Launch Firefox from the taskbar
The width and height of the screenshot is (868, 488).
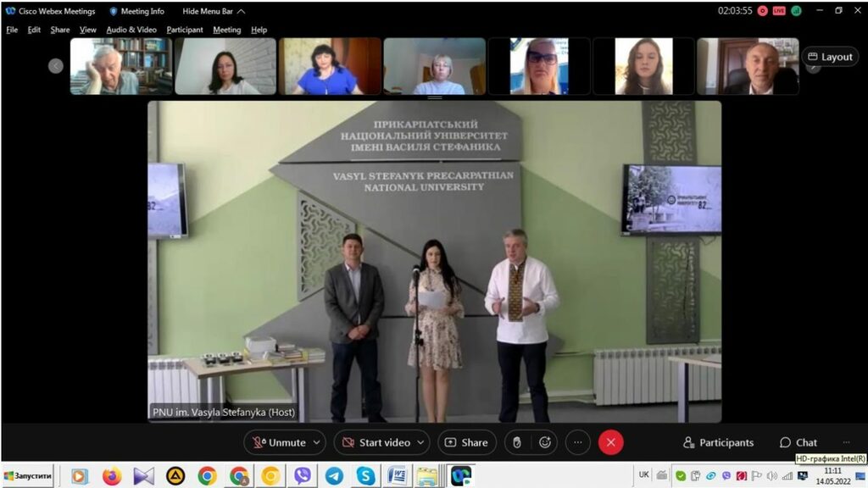tap(112, 476)
